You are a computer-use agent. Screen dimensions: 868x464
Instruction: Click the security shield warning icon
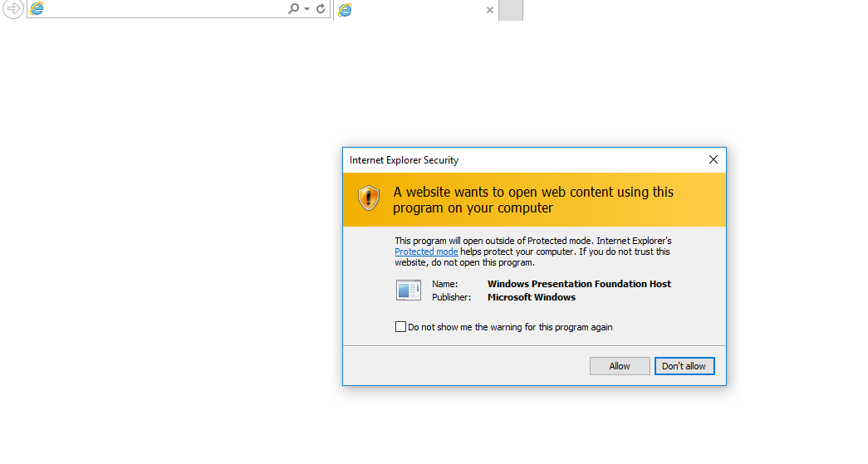click(368, 198)
